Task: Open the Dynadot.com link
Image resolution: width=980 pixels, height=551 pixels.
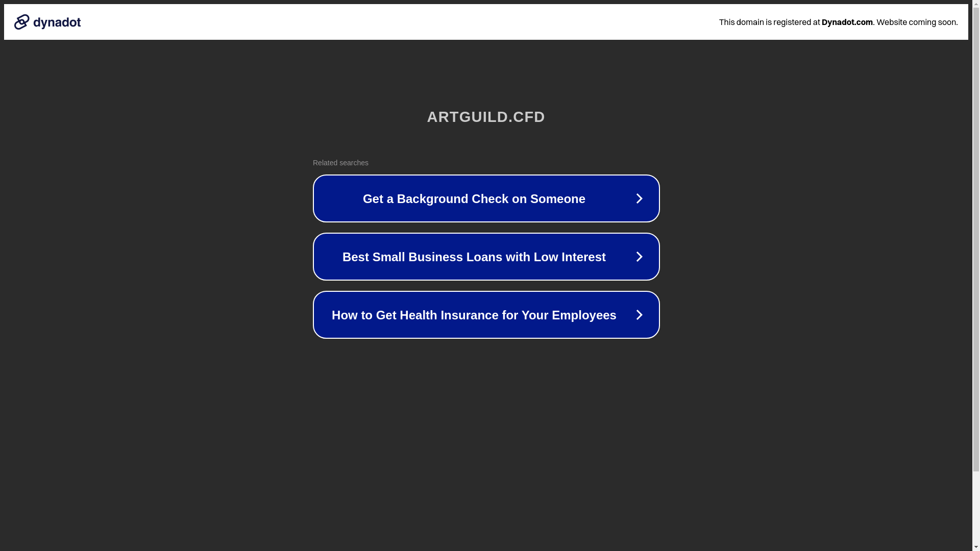Action: point(847,22)
